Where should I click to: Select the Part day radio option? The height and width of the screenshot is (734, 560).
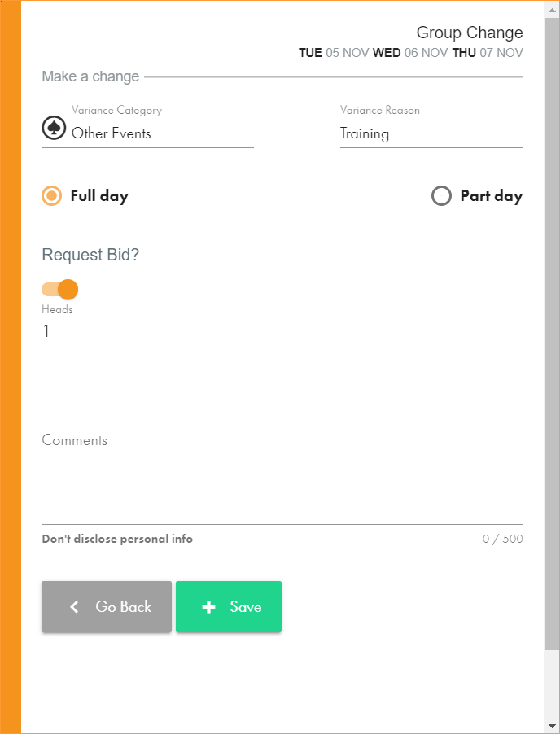(441, 196)
